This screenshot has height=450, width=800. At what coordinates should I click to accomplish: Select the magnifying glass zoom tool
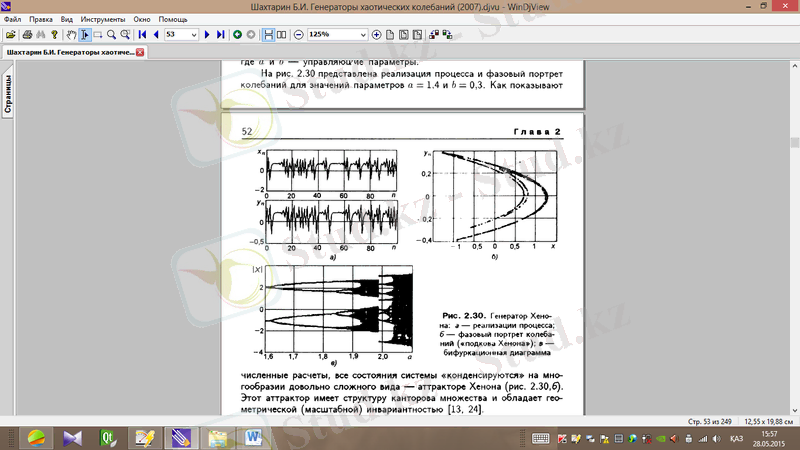pos(113,34)
